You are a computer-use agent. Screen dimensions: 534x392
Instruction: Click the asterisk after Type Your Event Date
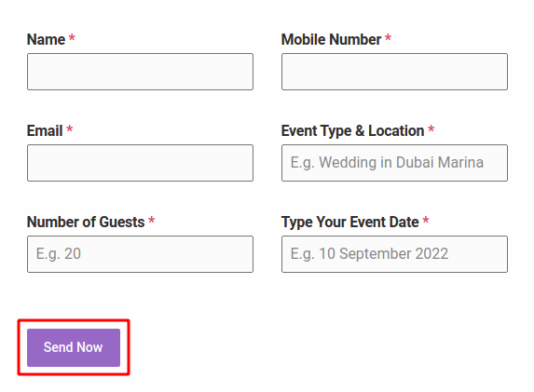point(426,220)
